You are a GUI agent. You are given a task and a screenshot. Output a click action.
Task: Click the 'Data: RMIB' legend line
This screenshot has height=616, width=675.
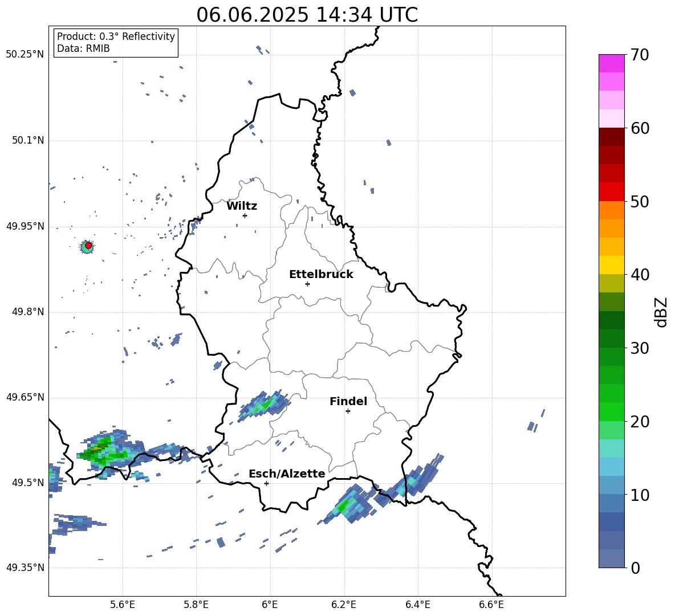[x=83, y=48]
